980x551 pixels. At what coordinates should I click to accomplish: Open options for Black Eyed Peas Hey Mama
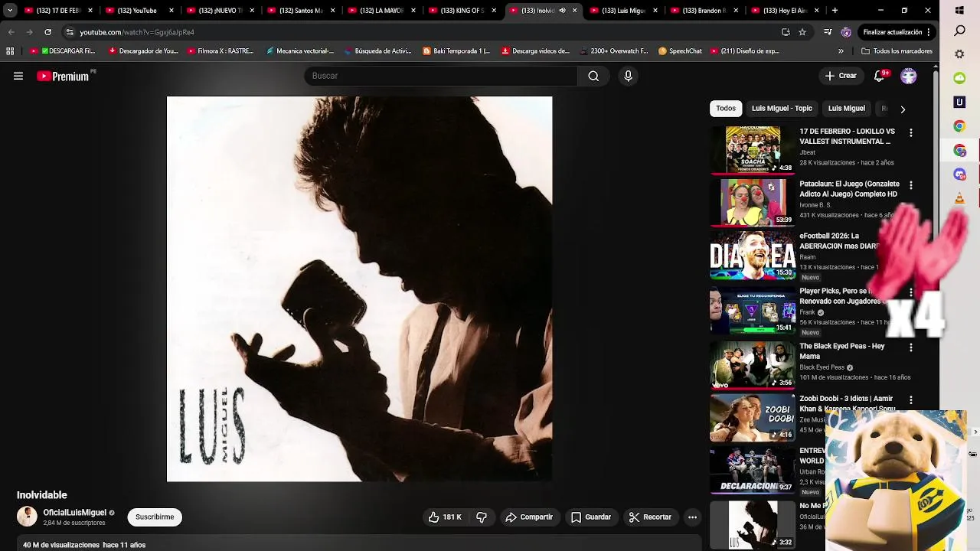pyautogui.click(x=911, y=347)
